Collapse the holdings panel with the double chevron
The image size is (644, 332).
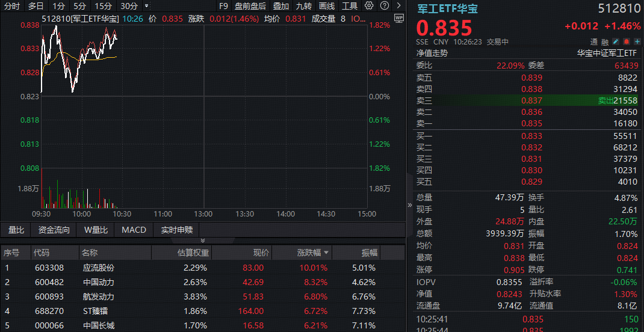coord(410,205)
